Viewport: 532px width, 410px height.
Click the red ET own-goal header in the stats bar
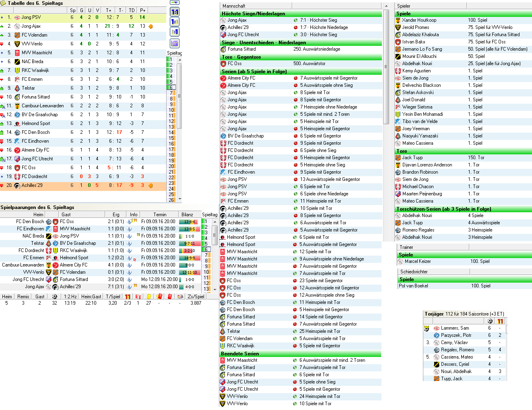[x=138, y=297]
